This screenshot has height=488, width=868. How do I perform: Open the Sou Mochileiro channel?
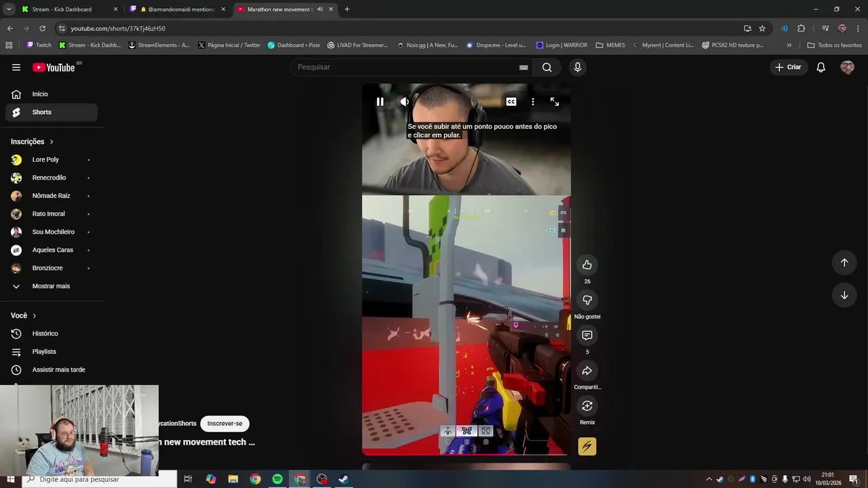click(52, 232)
